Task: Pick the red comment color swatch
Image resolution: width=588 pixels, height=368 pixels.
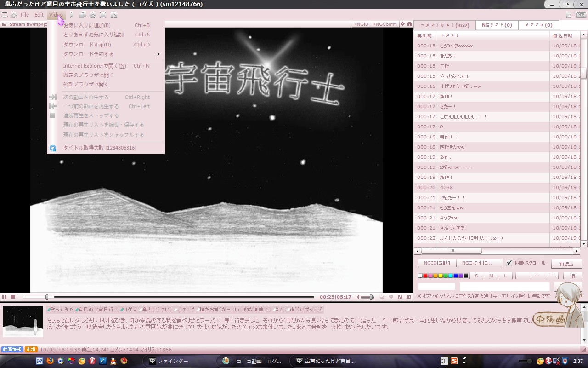Action: coord(425,276)
